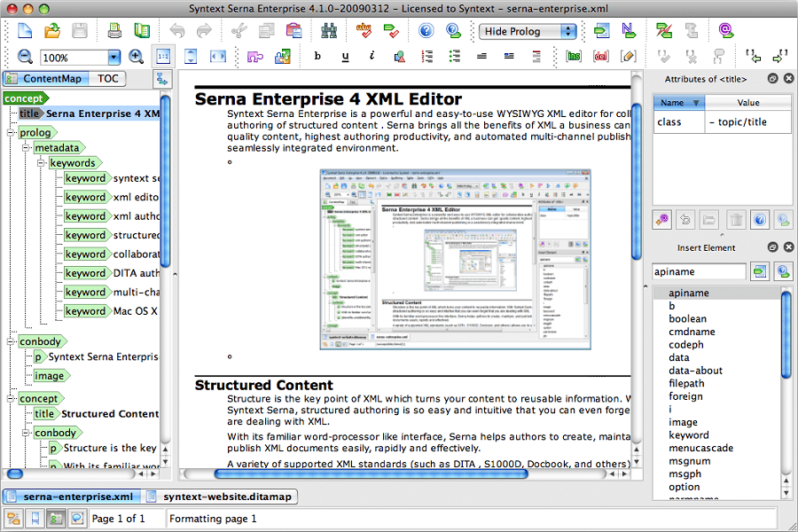798x532 pixels.
Task: Open the Hide Prolog dropdown
Action: (528, 31)
